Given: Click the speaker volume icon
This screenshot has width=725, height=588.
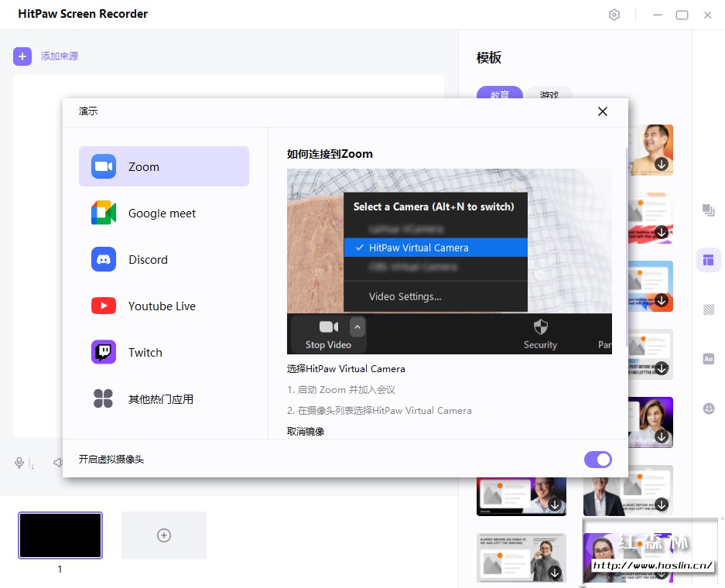Looking at the screenshot, I should tap(58, 462).
